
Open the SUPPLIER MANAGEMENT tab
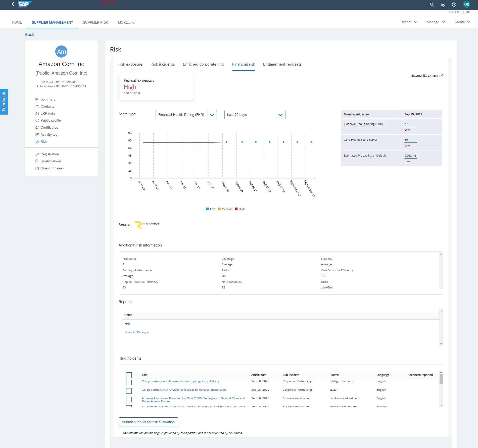(x=52, y=22)
